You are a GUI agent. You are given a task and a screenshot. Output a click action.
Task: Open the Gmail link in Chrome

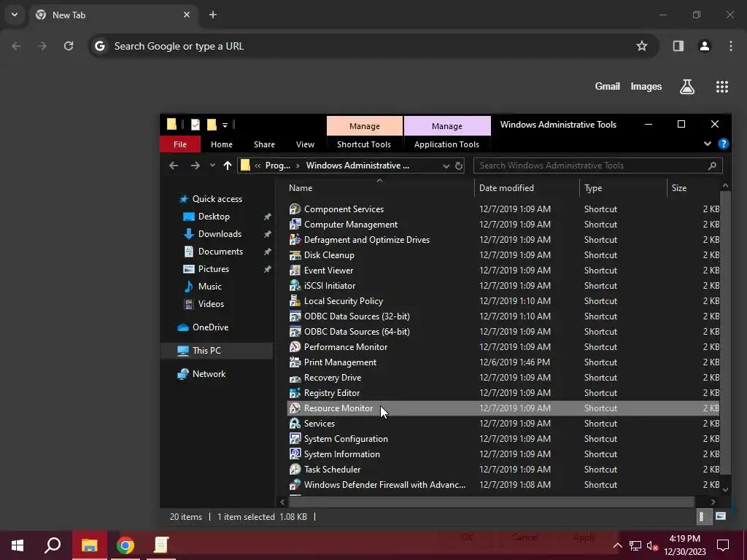click(x=608, y=86)
